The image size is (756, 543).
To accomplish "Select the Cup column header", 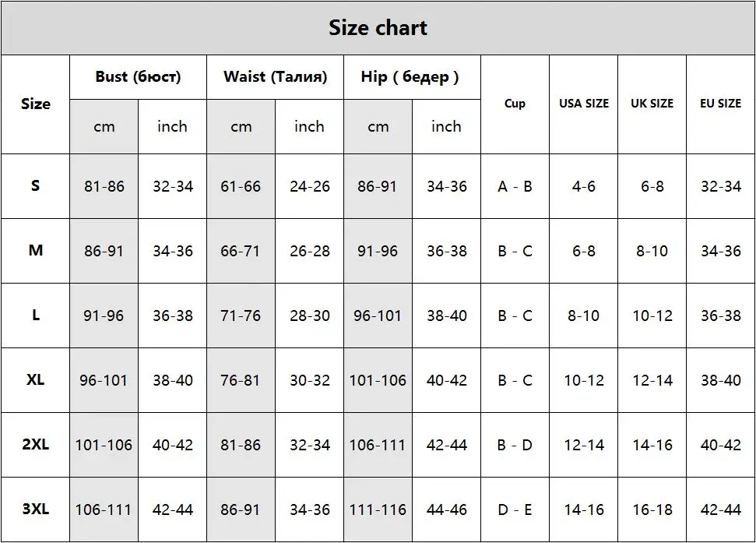I will tap(515, 104).
